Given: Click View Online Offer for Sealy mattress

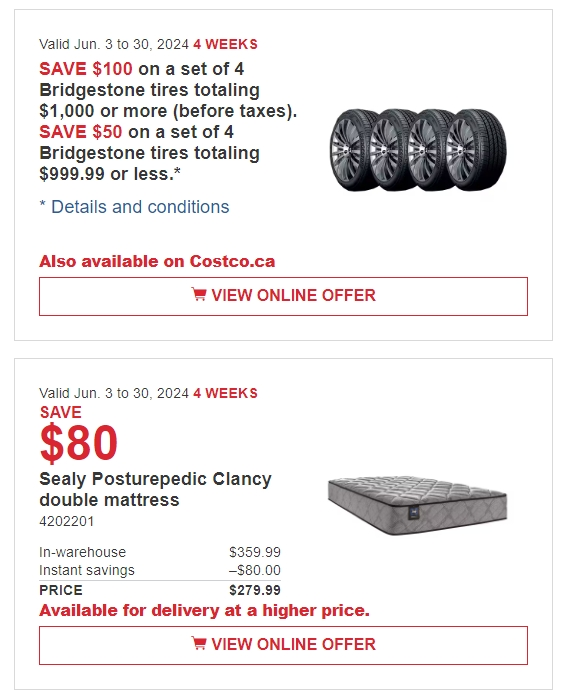Looking at the screenshot, I should (283, 646).
